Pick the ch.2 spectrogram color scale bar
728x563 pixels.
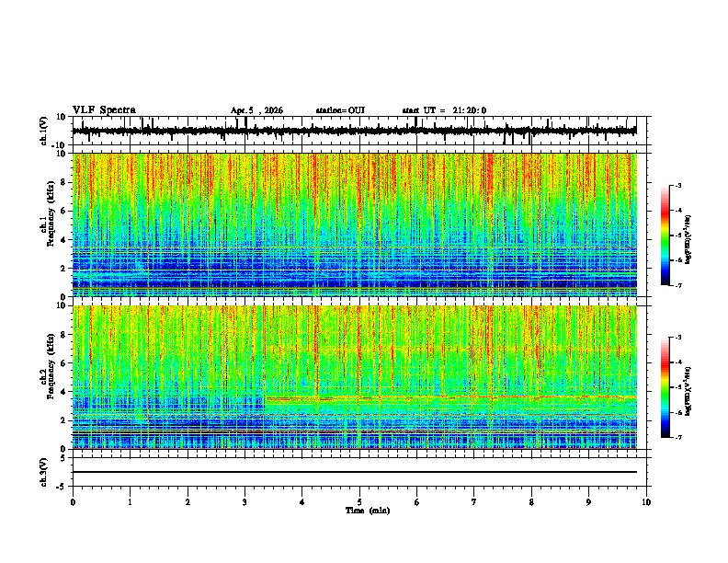click(665, 387)
